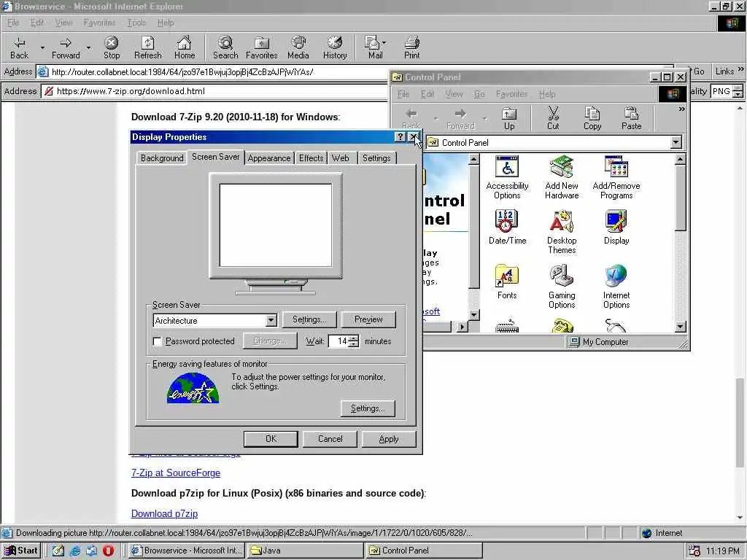Click the 7-zip.org address input field
Viewport: 747px width, 560px height.
click(x=214, y=91)
